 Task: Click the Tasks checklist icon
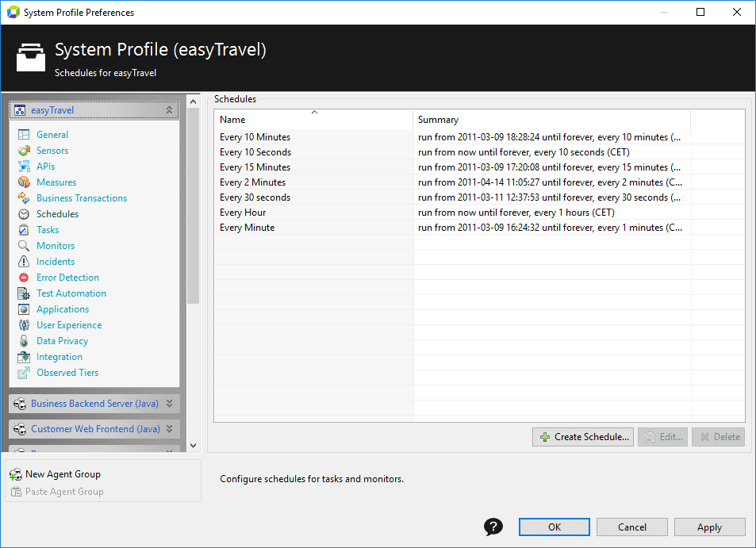(x=24, y=230)
